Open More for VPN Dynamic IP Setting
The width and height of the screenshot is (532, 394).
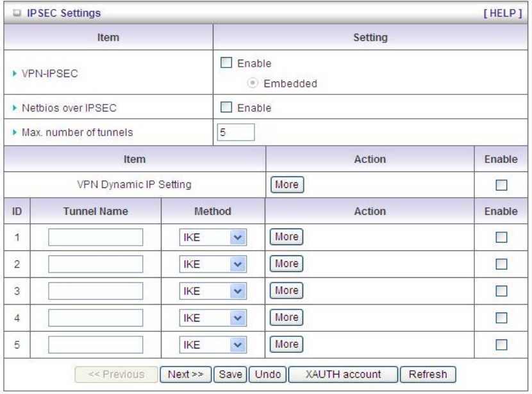286,184
